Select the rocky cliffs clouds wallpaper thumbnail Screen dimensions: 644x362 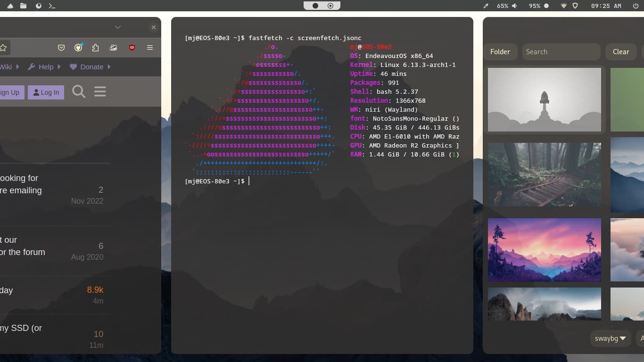click(x=545, y=304)
